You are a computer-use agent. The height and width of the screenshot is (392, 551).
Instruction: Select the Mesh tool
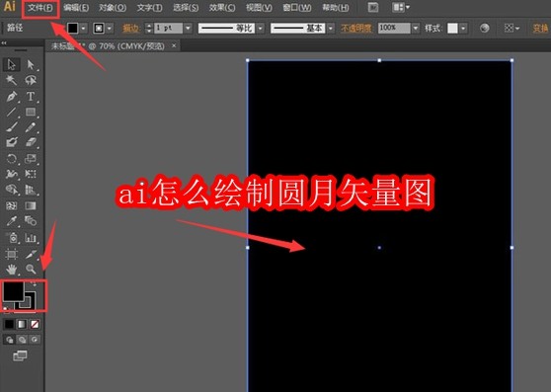(x=12, y=205)
